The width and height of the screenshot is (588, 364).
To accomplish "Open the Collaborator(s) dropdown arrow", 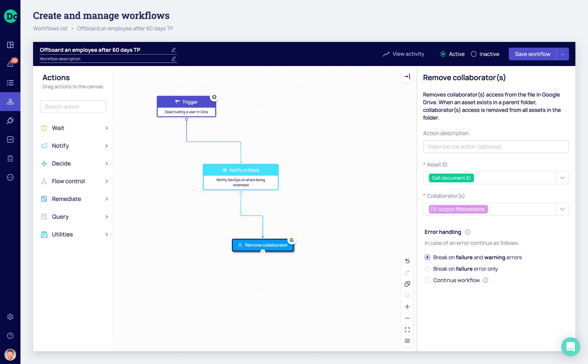I will 562,209.
